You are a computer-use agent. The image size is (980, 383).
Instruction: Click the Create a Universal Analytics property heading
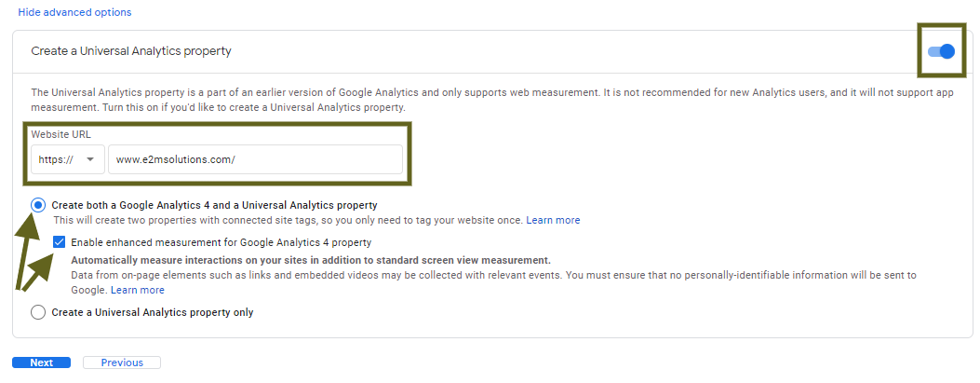point(131,51)
